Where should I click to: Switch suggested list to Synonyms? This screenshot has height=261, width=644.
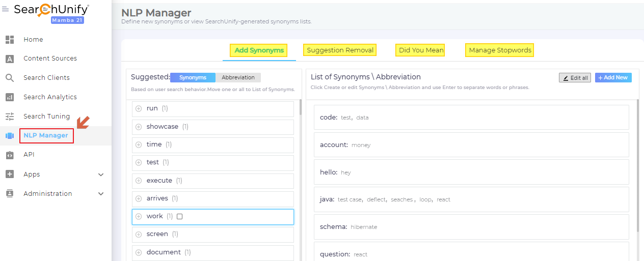click(x=193, y=77)
